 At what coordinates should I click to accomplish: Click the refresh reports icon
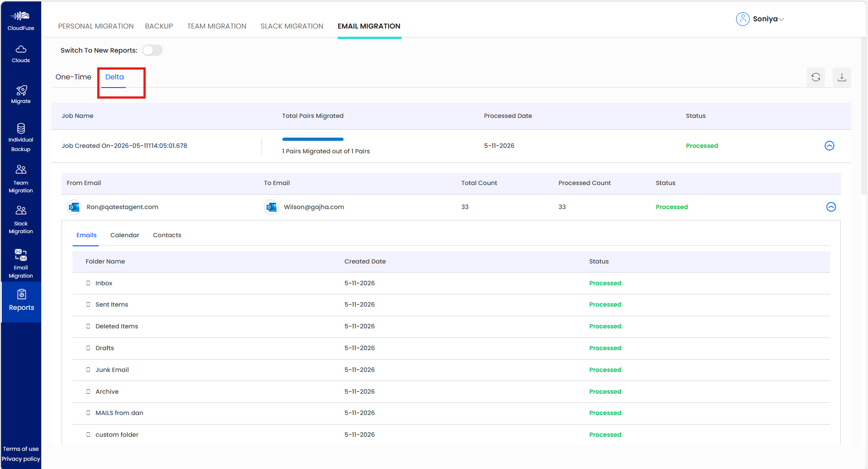816,77
